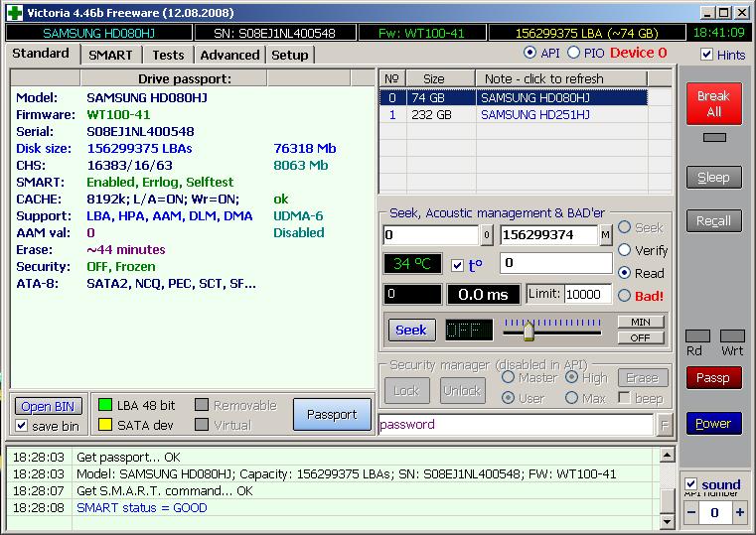Increase API number with plus button
The image size is (756, 535).
(739, 513)
